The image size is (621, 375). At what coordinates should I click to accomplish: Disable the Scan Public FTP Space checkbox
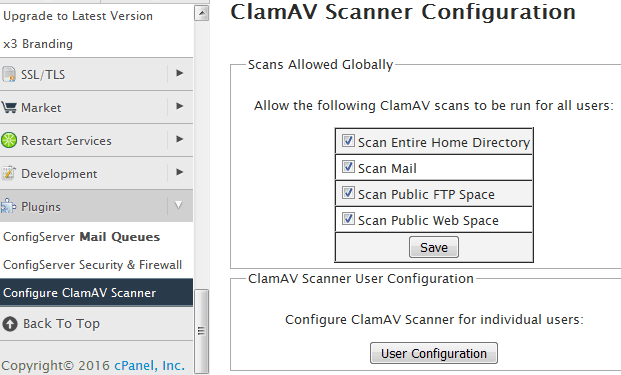(348, 193)
